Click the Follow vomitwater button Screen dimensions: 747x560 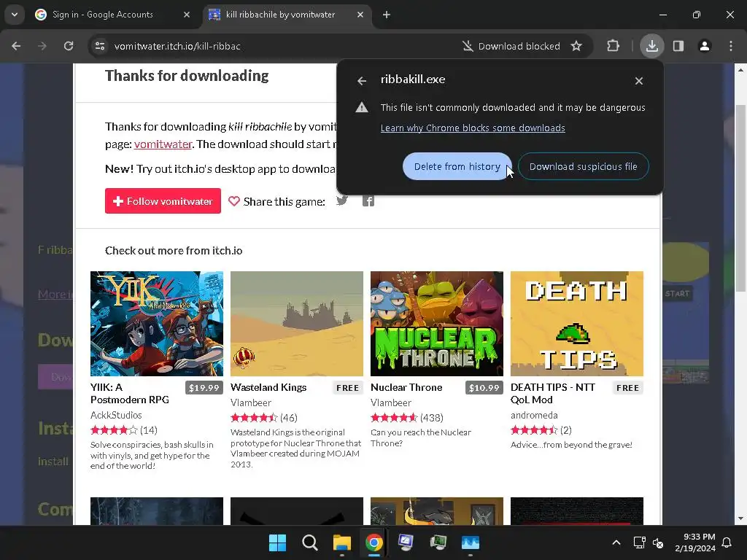[x=163, y=201]
